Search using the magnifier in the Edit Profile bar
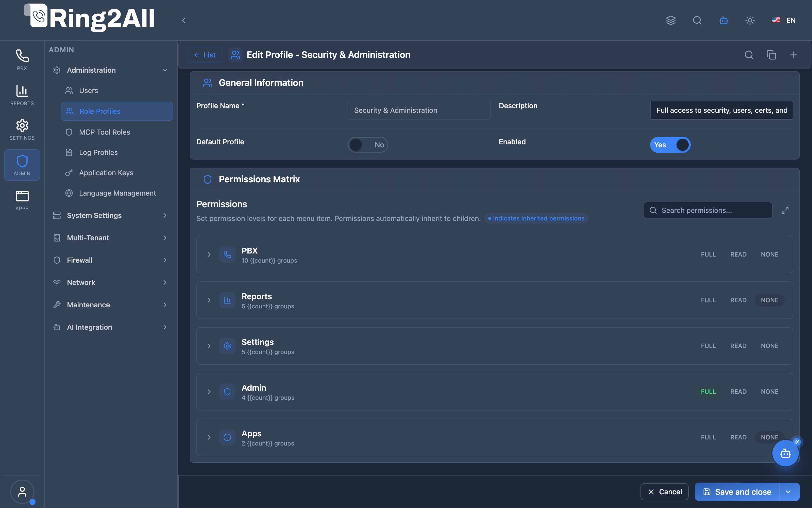812x508 pixels. (749, 55)
